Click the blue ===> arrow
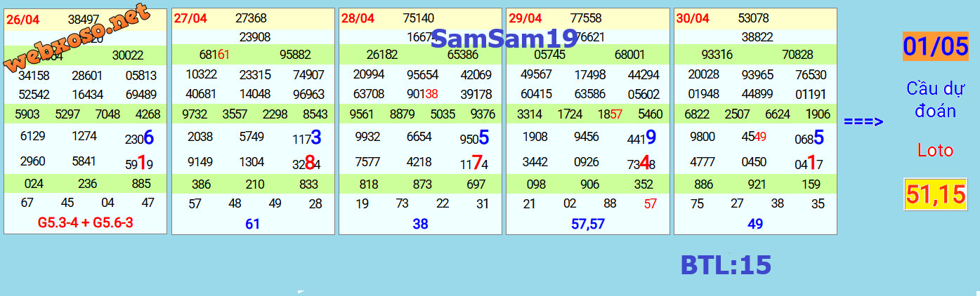This screenshot has width=980, height=296. [x=863, y=122]
